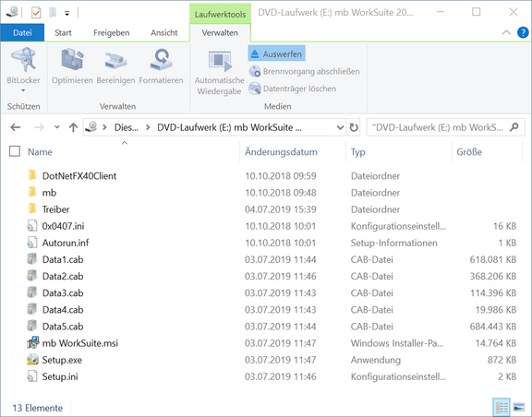Go back with the left arrow
Viewport: 532px width, 417px height.
[16, 127]
